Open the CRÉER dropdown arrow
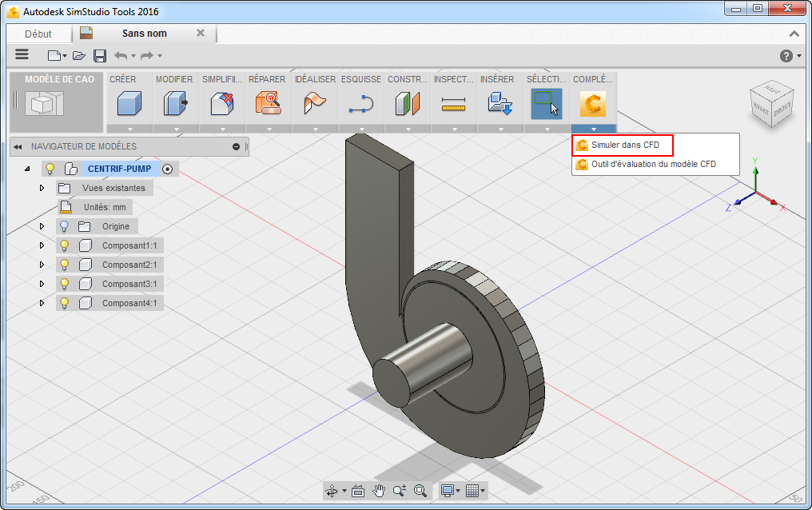 pos(130,129)
